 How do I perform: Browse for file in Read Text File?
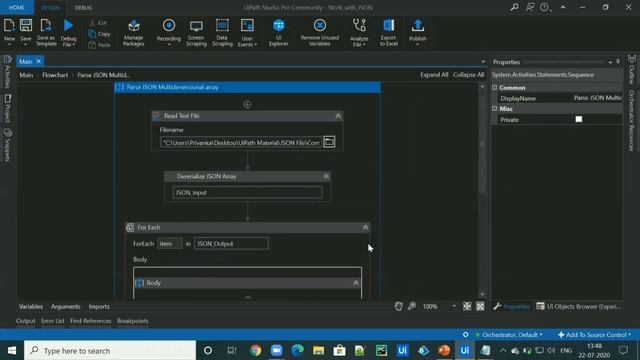point(329,142)
